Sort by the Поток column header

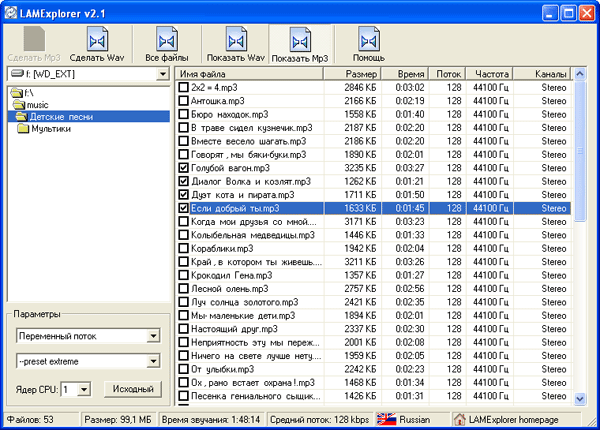click(x=447, y=74)
